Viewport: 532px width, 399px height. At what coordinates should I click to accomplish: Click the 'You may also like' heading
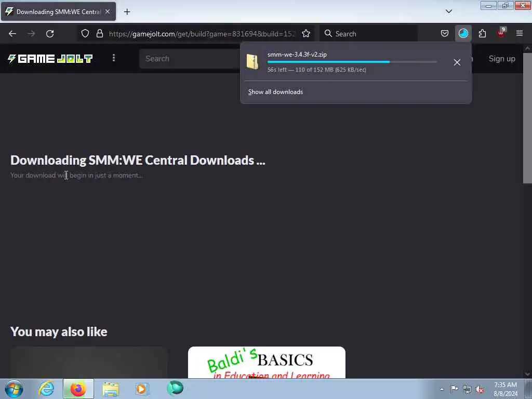[x=59, y=331]
